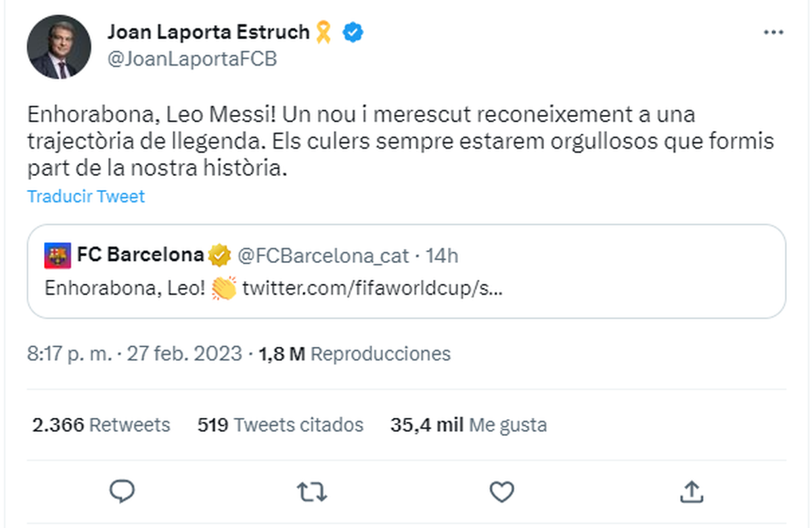Image resolution: width=812 pixels, height=528 pixels.
Task: Open Traducir Tweet translation
Action: tap(85, 196)
